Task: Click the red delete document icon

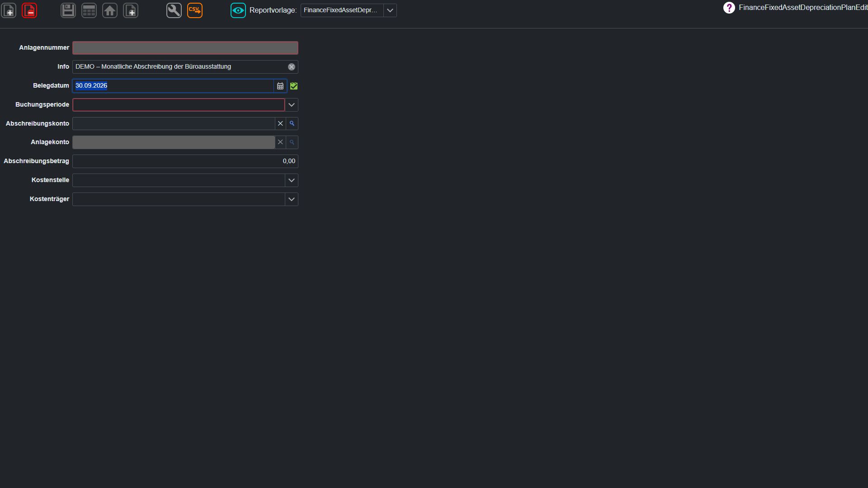Action: tap(30, 10)
